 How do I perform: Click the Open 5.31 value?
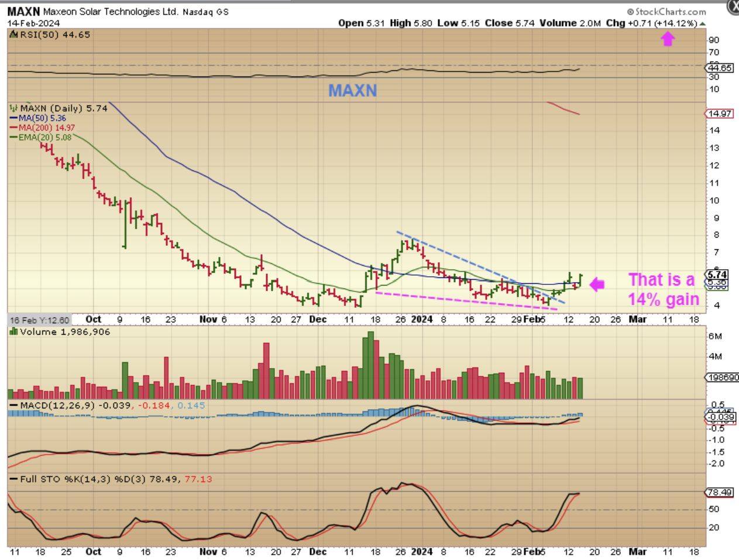coord(362,23)
